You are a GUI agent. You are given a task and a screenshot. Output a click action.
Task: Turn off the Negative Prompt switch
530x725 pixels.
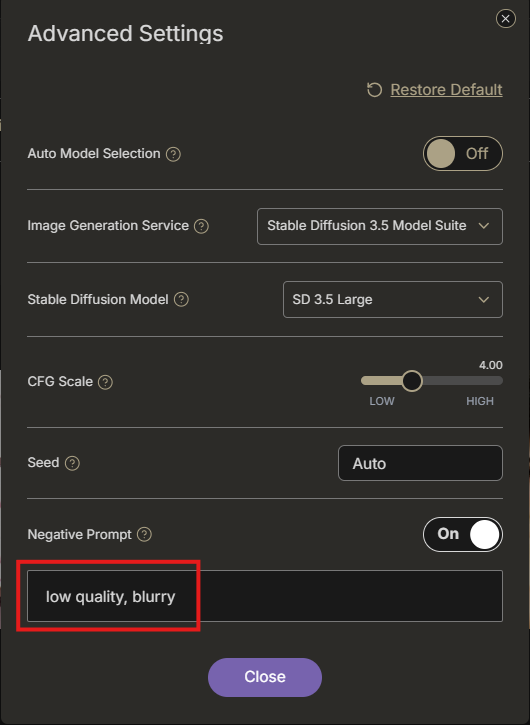462,535
